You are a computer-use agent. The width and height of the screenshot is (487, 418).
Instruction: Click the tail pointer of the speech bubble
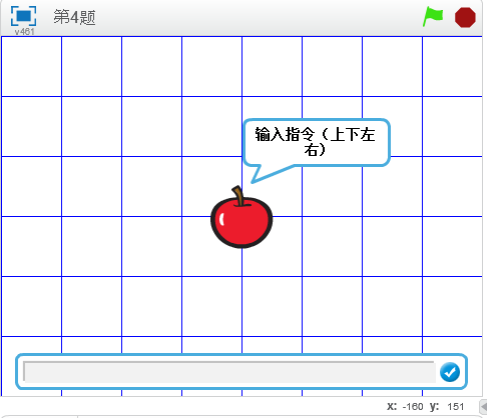pyautogui.click(x=263, y=174)
